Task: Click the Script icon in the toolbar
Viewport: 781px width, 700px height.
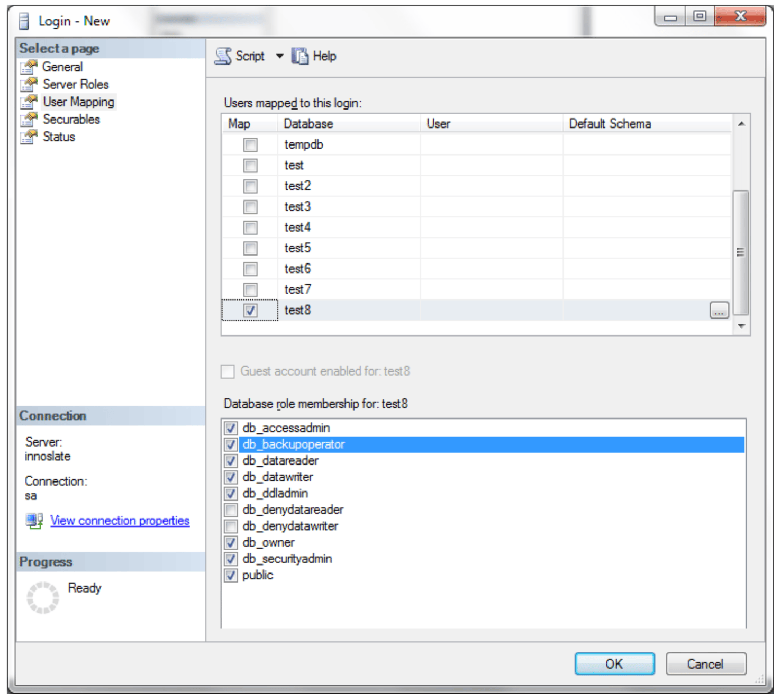Action: pos(224,56)
